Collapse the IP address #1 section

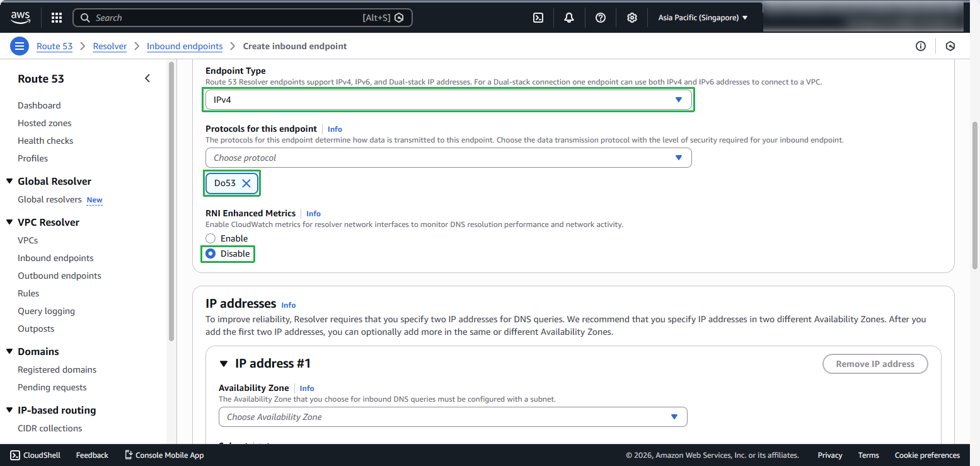coord(224,364)
